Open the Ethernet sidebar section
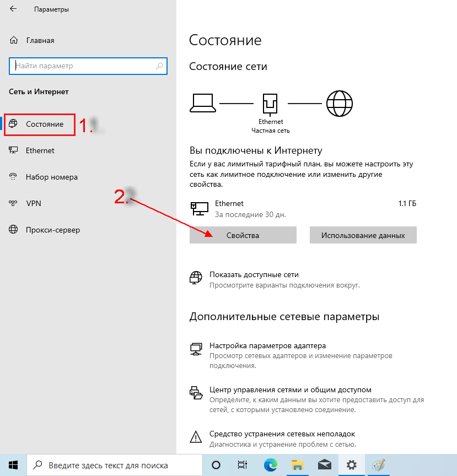457x476 pixels. 40,150
